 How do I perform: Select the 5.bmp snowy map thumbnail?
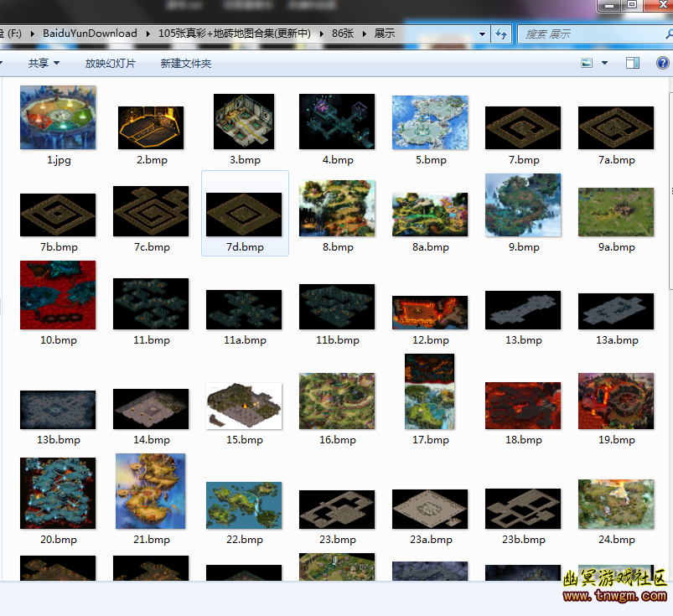[430, 122]
